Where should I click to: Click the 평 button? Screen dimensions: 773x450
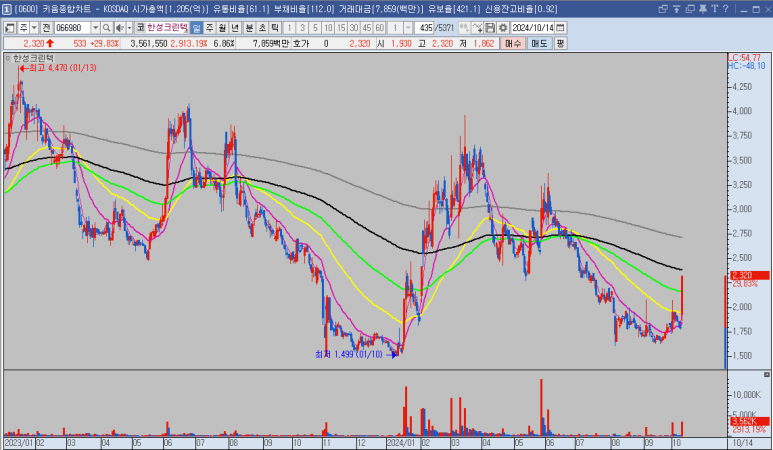click(x=560, y=43)
